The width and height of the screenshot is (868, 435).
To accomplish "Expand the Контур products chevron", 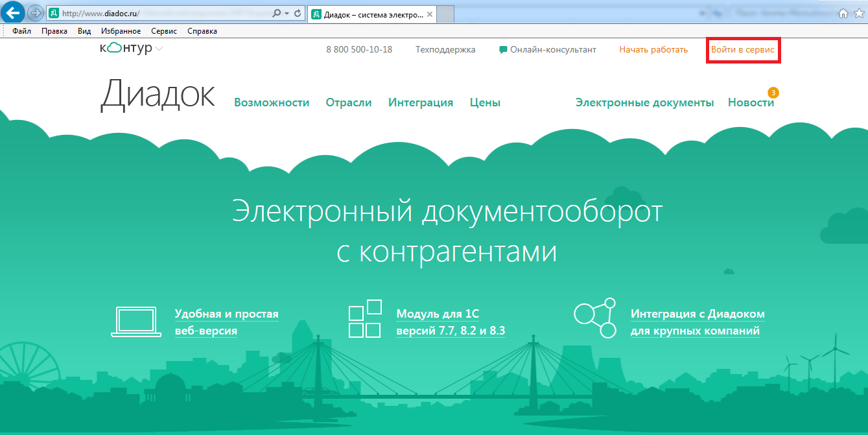I will 159,49.
